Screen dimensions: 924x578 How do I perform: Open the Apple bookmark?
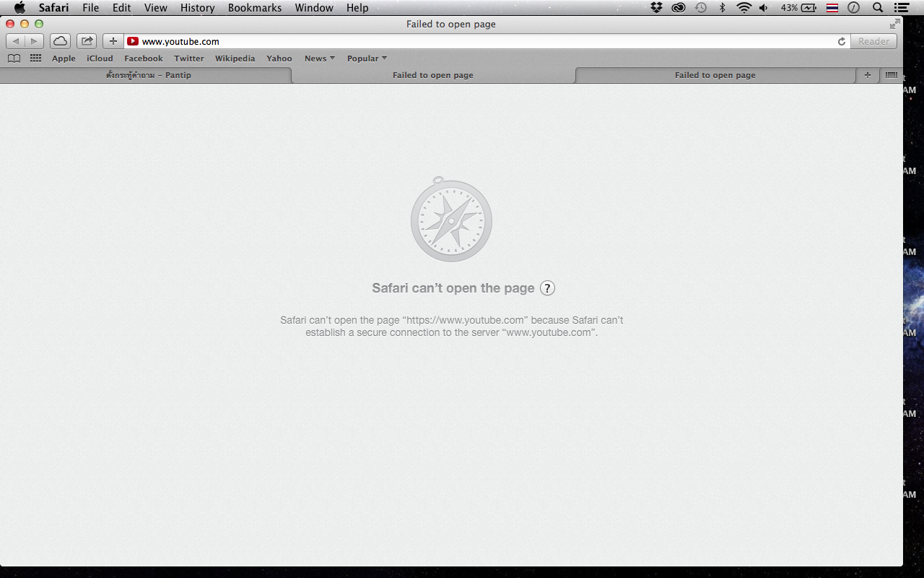pos(64,59)
